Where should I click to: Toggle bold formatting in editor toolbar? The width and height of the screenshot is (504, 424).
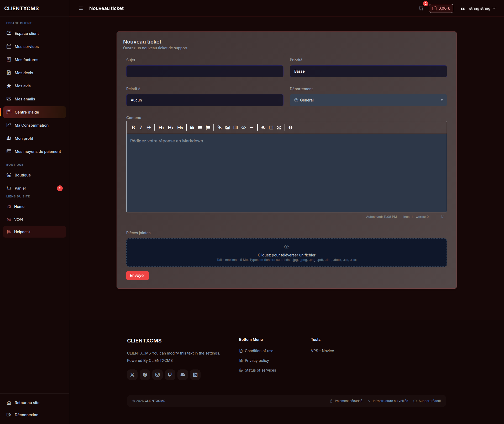point(133,128)
